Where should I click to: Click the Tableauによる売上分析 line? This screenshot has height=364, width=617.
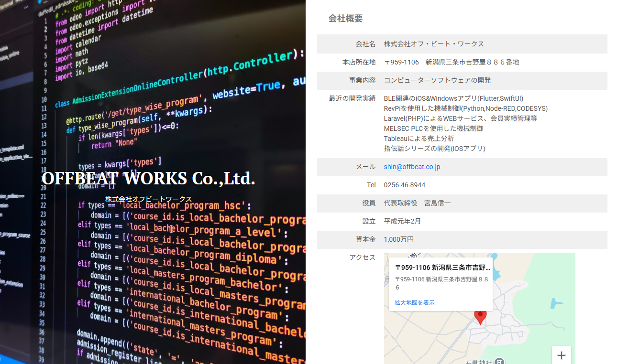[419, 139]
